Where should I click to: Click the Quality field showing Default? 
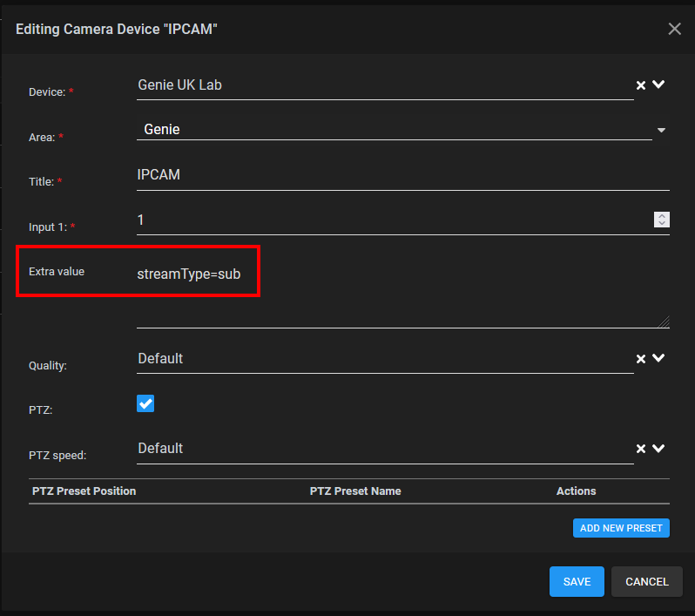[385, 358]
